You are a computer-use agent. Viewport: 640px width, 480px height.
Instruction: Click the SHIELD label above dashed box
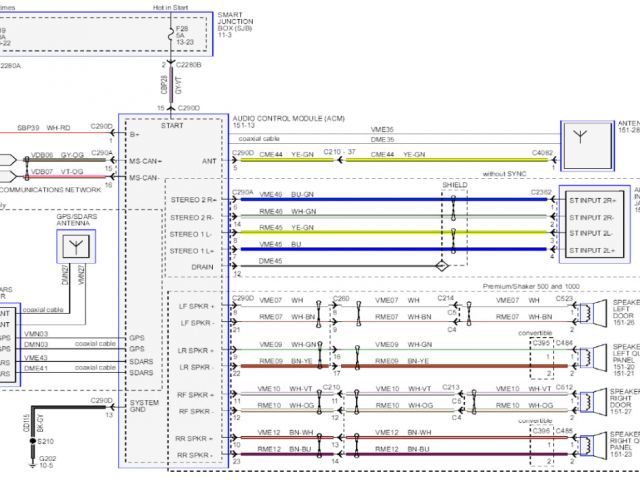click(x=455, y=185)
